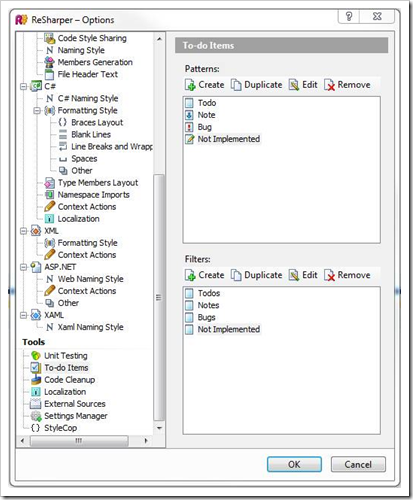
Task: Click the Code Cleanup broom icon
Action: [x=36, y=380]
